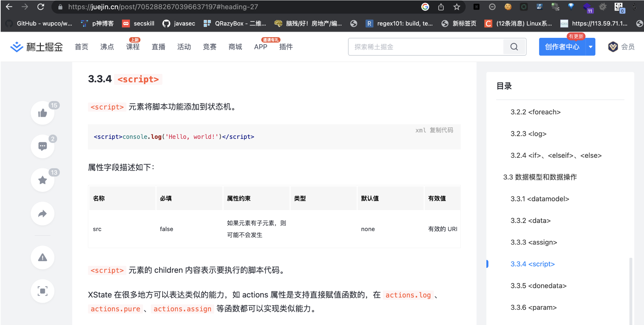This screenshot has height=325, width=644.
Task: Focus the 探索稀土掘金 search field
Action: pos(426,47)
